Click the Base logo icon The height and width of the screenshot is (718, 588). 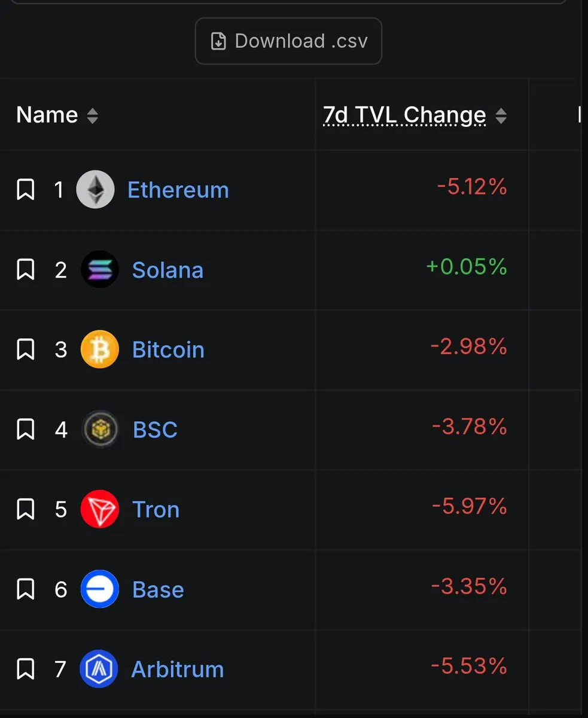(100, 589)
